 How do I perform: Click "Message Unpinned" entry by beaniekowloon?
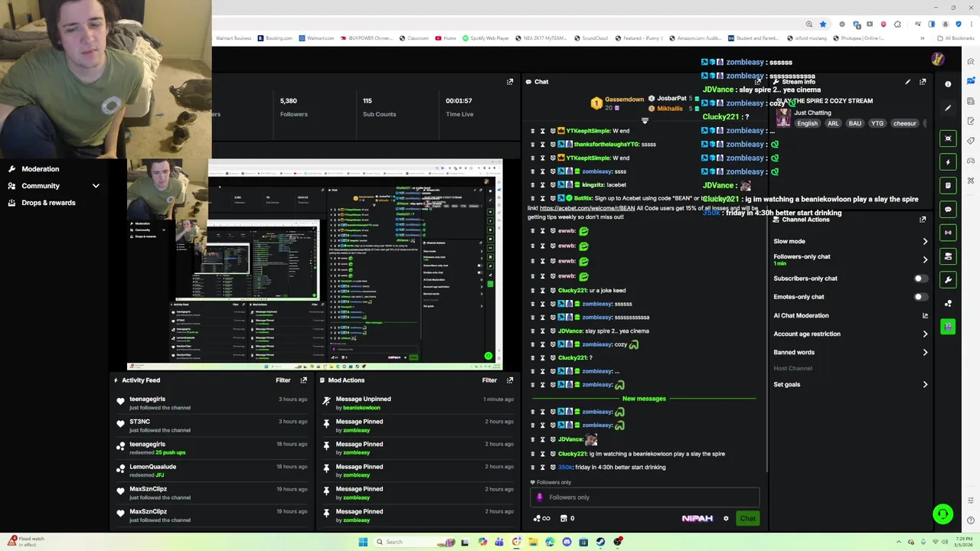pos(416,403)
